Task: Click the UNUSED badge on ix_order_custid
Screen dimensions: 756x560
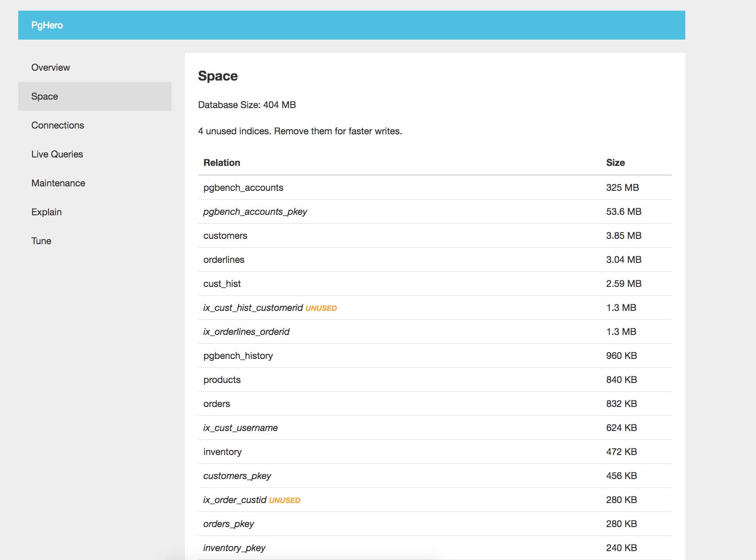Action: 285,500
